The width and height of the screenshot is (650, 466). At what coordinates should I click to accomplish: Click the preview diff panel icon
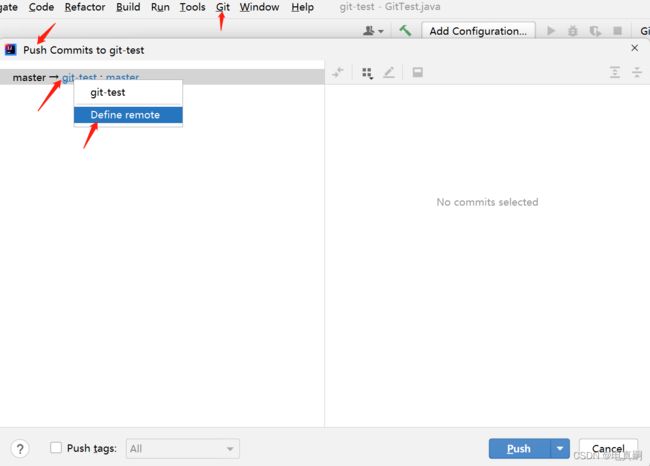tap(417, 73)
